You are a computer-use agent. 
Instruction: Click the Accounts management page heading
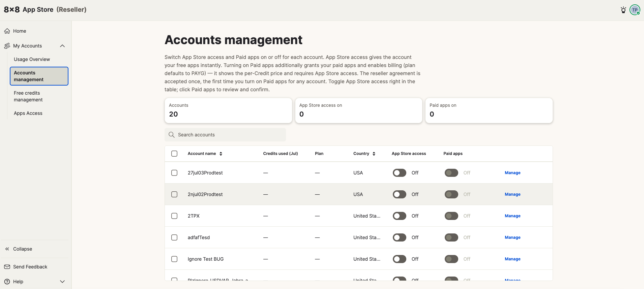point(233,40)
